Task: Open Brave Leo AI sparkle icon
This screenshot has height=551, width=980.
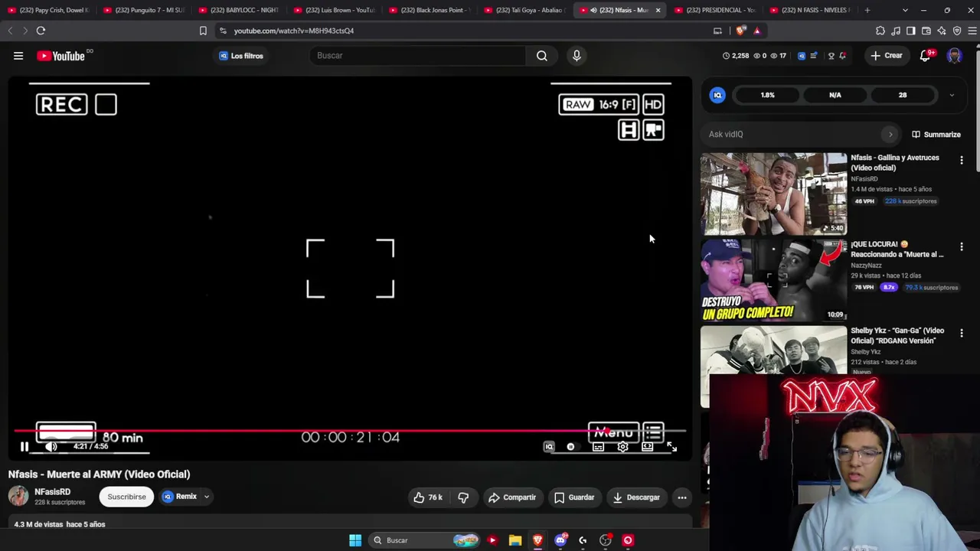Action: coord(942,31)
